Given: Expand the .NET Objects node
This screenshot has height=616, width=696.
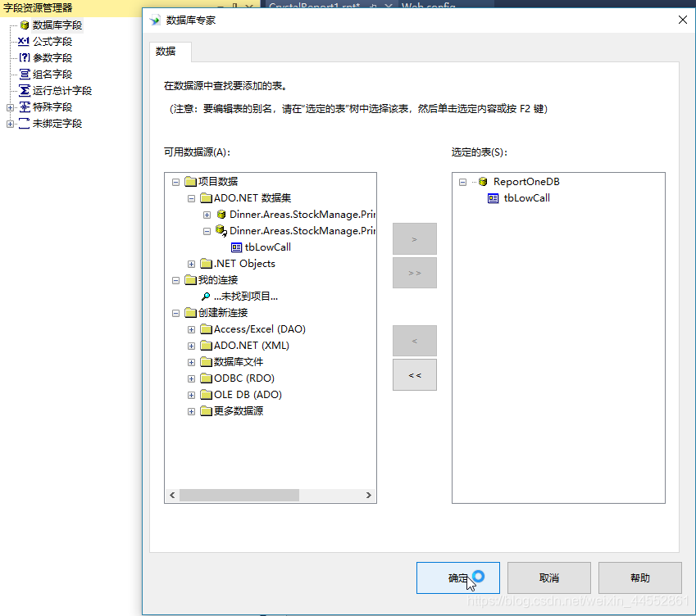Looking at the screenshot, I should (x=191, y=264).
